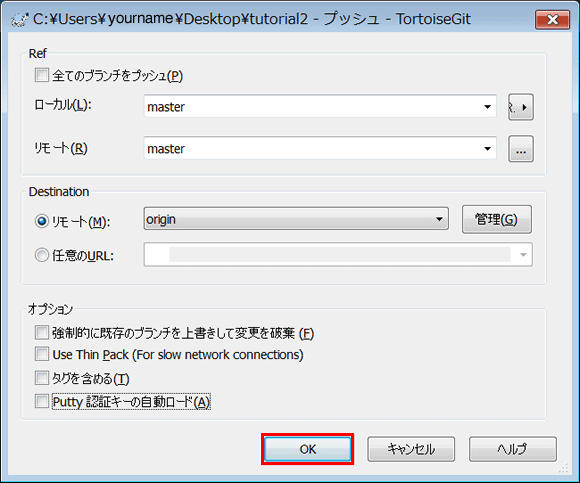Click the ヘルプ help button
The image size is (580, 483).
click(513, 449)
